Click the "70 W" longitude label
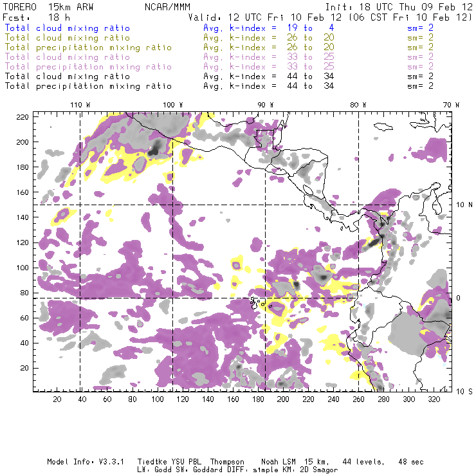476x476 pixels. tap(451, 105)
